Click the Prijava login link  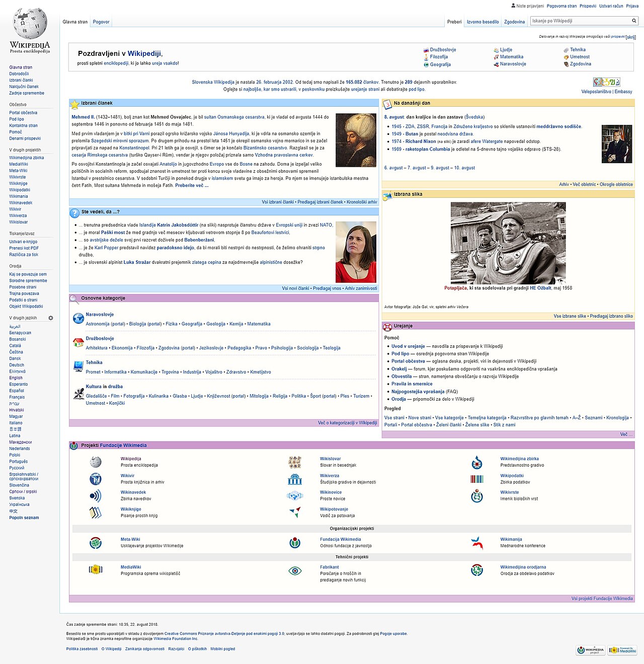click(x=632, y=6)
